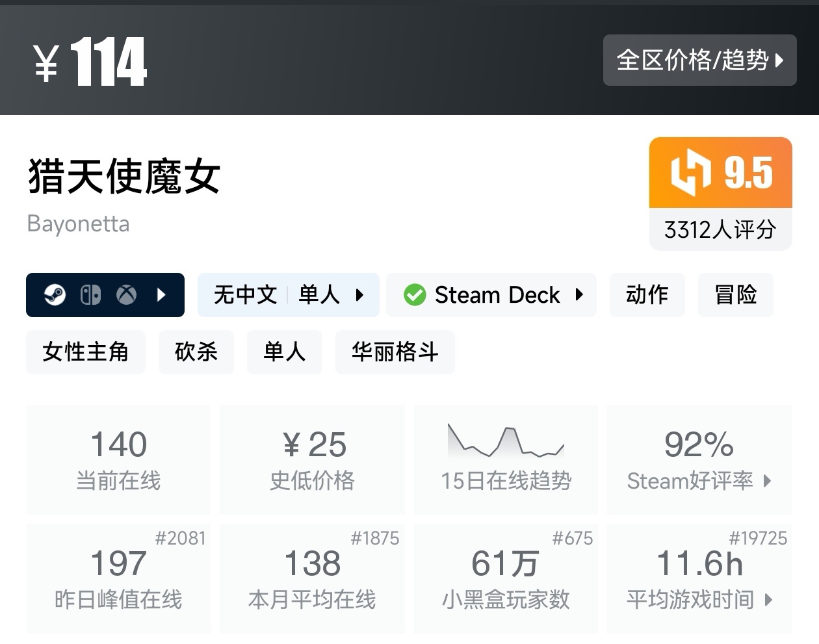
Task: Click the 9.5 score value
Action: pyautogui.click(x=748, y=173)
